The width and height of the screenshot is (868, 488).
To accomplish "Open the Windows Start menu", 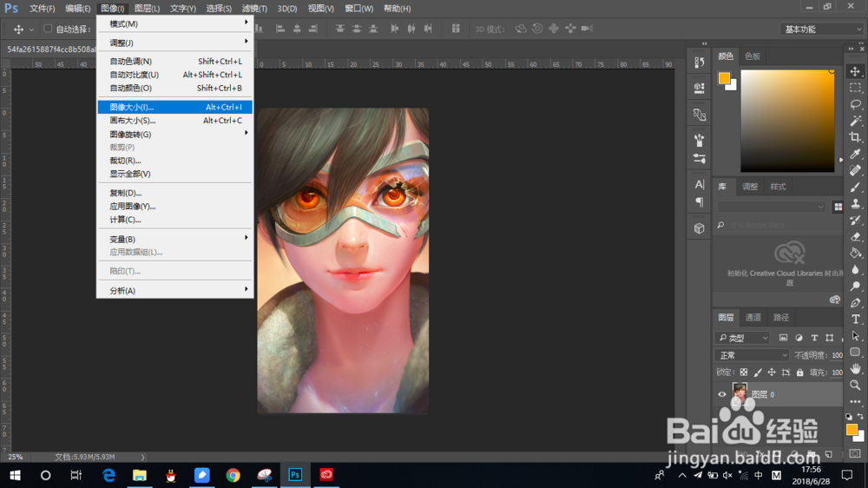I will click(15, 475).
